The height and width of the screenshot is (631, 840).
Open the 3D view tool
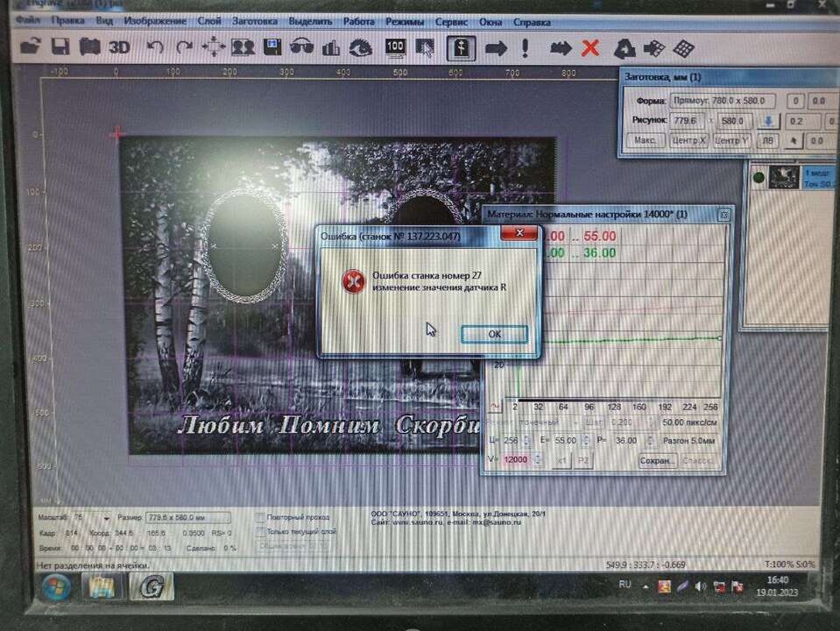[x=119, y=47]
